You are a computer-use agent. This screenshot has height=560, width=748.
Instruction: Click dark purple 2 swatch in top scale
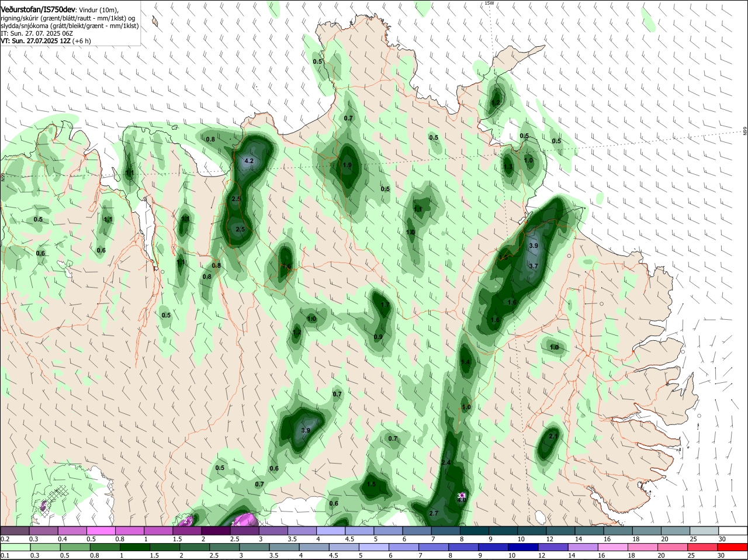pos(215,530)
